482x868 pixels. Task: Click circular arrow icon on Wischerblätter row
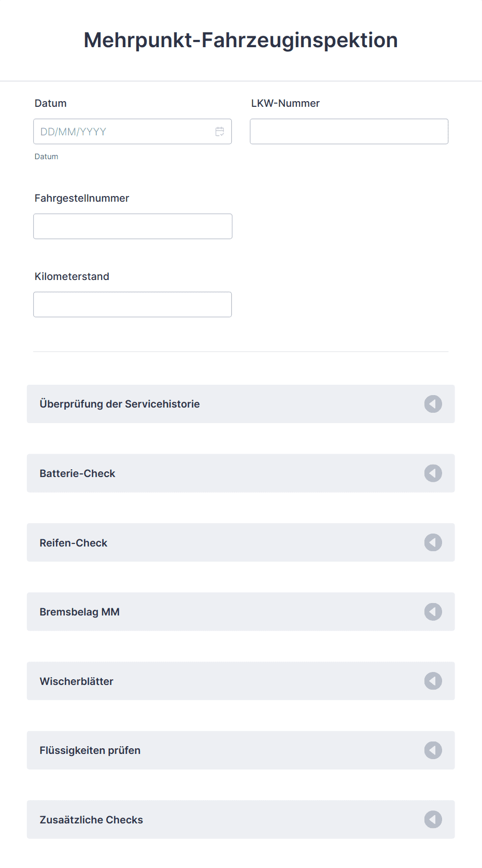[433, 681]
